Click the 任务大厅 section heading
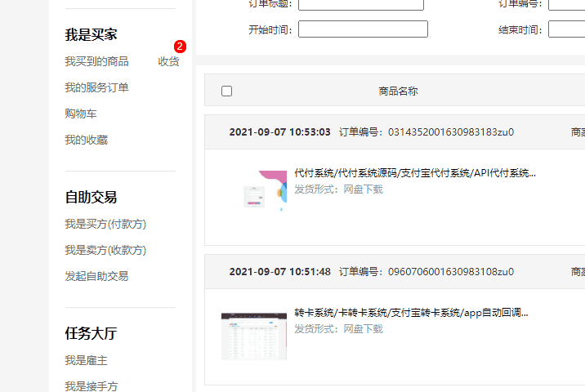The image size is (585, 392). coord(91,333)
